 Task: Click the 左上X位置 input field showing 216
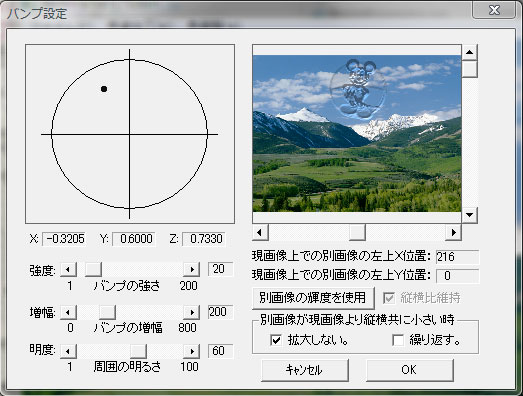click(457, 257)
